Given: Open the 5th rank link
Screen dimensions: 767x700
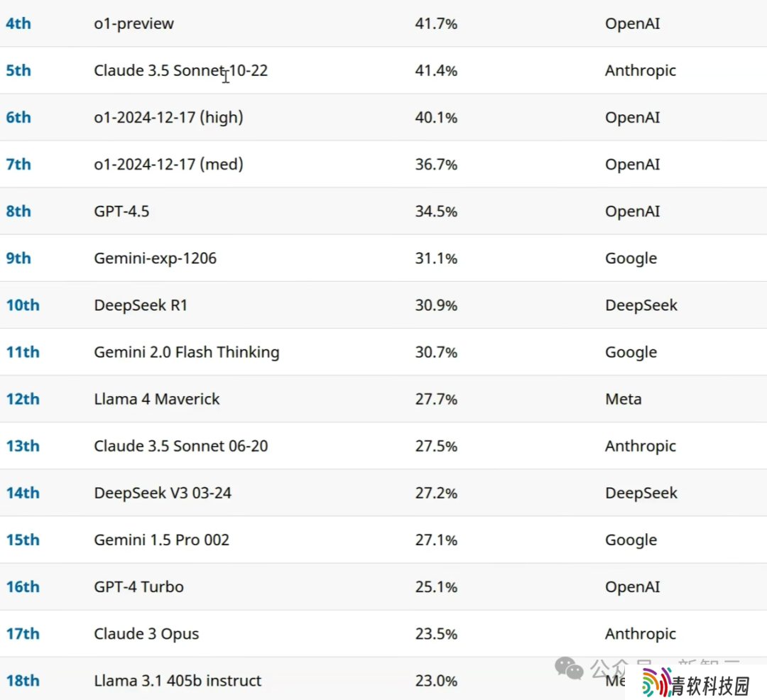Looking at the screenshot, I should (x=18, y=70).
